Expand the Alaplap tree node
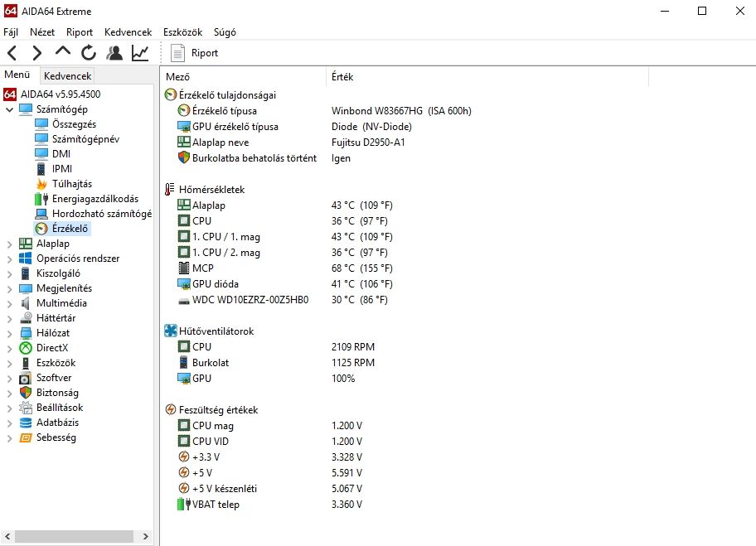Screen dimensions: 756x546 point(9,244)
